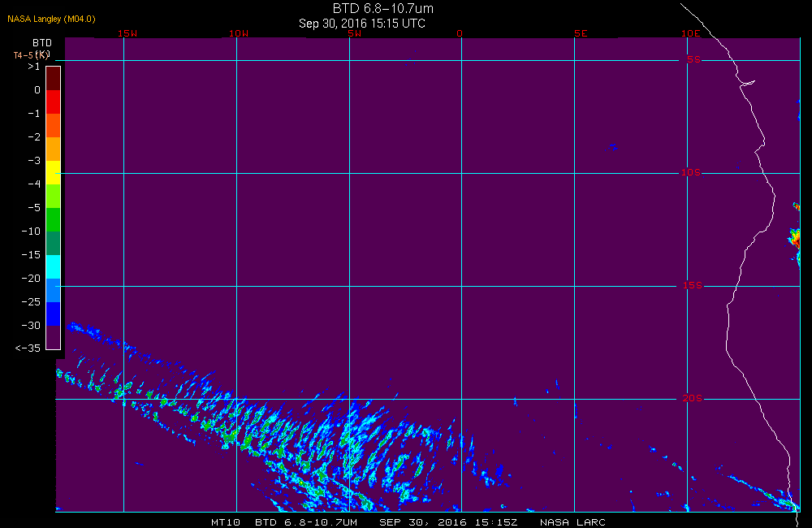The image size is (812, 528).
Task: Select the Sep 30, 2016 15:15 UTC timestamp
Action: click(362, 24)
